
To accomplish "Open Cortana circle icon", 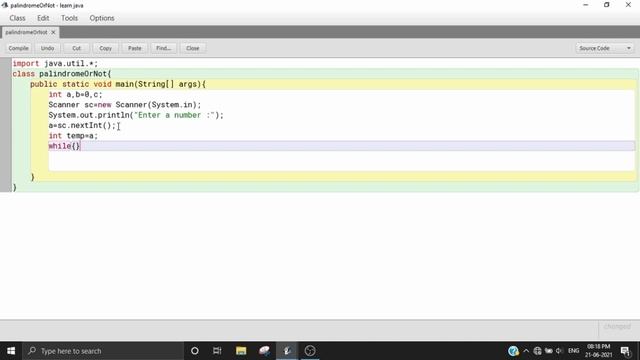I will click(x=195, y=351).
